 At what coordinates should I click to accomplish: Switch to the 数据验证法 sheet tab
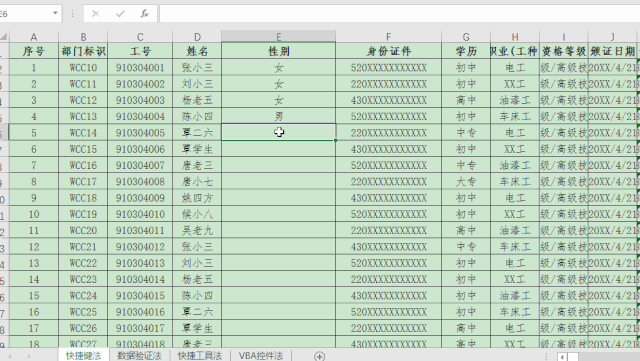pos(140,355)
